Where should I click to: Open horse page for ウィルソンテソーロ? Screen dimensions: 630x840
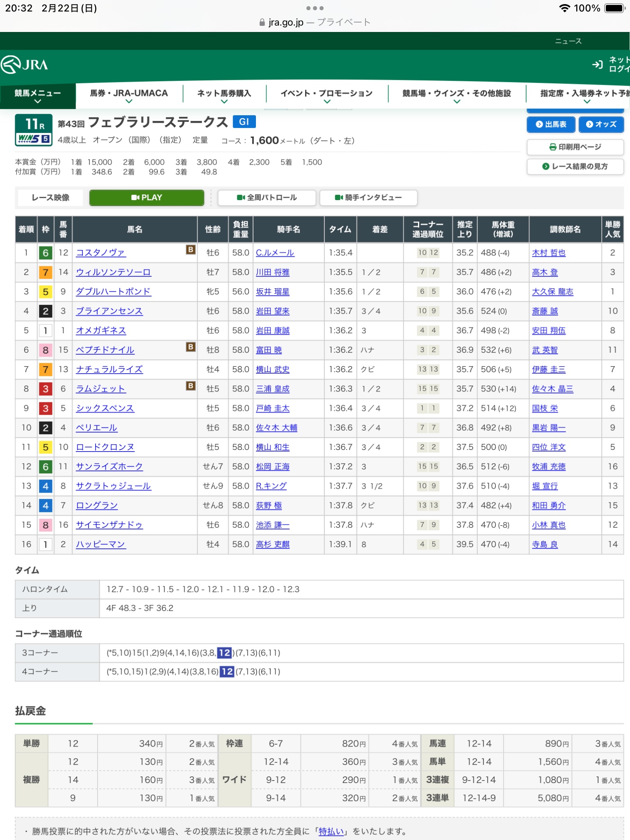[x=113, y=272]
